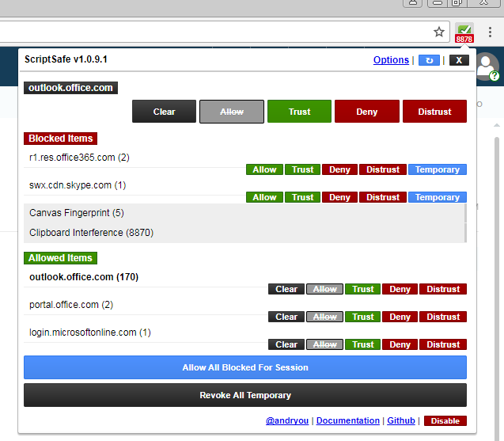This screenshot has height=441, width=504.
Task: Bookmark this page with the star icon
Action: click(439, 32)
